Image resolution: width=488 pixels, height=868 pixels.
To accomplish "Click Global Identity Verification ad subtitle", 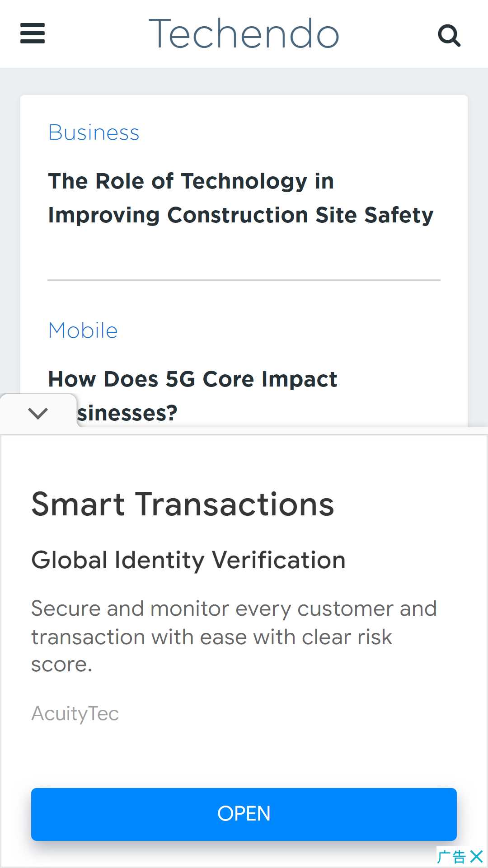I will (x=188, y=560).
